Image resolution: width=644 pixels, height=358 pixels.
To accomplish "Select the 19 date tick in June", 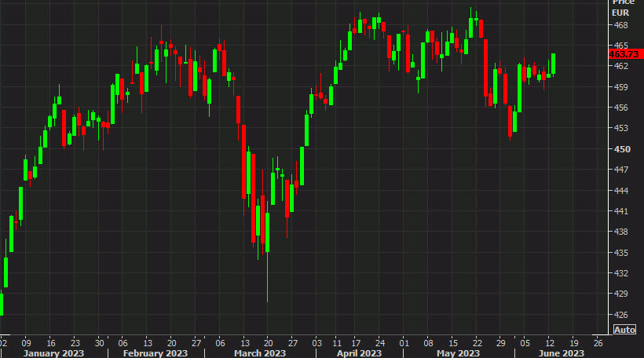I will (574, 343).
